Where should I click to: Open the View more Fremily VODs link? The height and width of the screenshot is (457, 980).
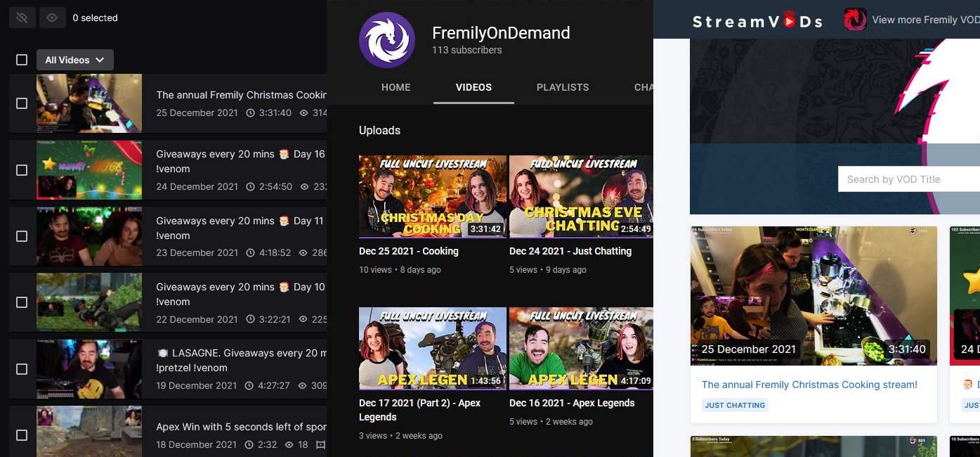pyautogui.click(x=925, y=20)
